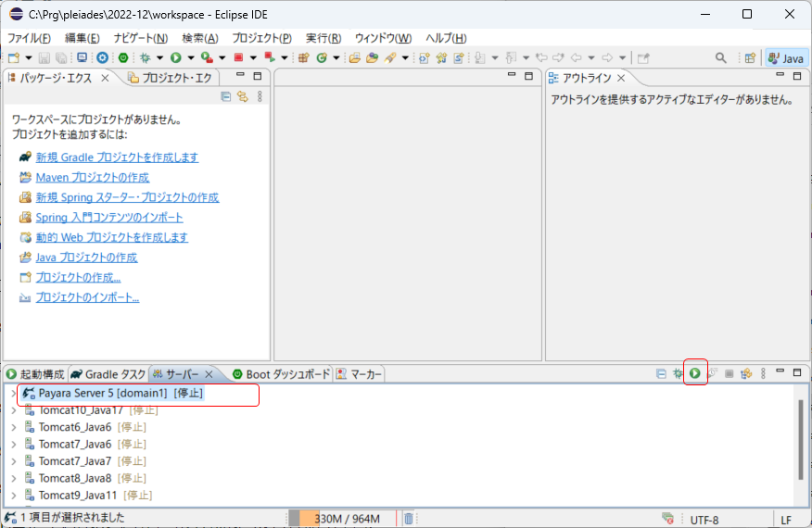The image size is (812, 528).
Task: Start the server with Servers view Run icon
Action: [695, 373]
